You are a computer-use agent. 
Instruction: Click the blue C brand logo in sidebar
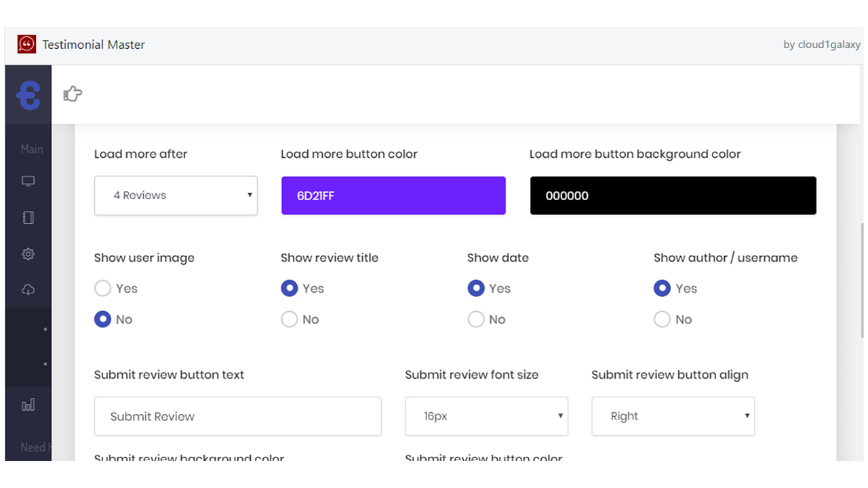point(28,95)
